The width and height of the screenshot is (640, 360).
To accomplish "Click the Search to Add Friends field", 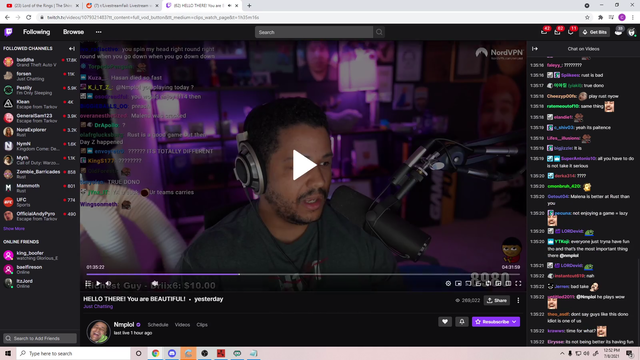I will click(x=40, y=338).
